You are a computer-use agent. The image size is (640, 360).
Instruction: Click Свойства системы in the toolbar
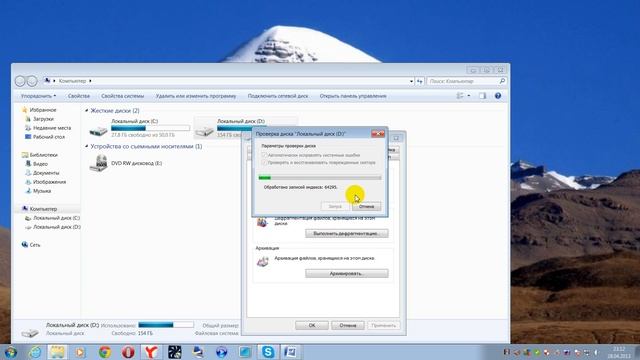click(x=122, y=96)
